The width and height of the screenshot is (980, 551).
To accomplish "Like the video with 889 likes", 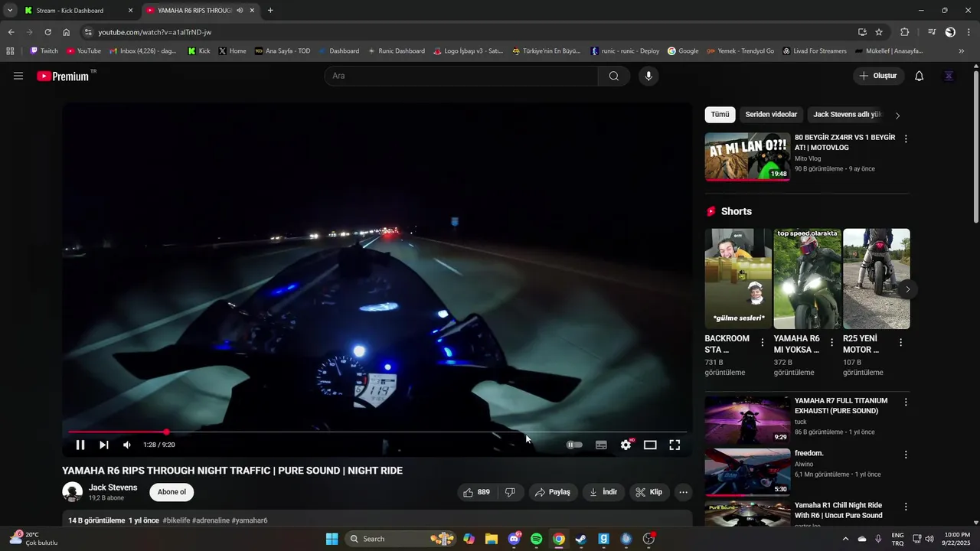I will pos(477,492).
